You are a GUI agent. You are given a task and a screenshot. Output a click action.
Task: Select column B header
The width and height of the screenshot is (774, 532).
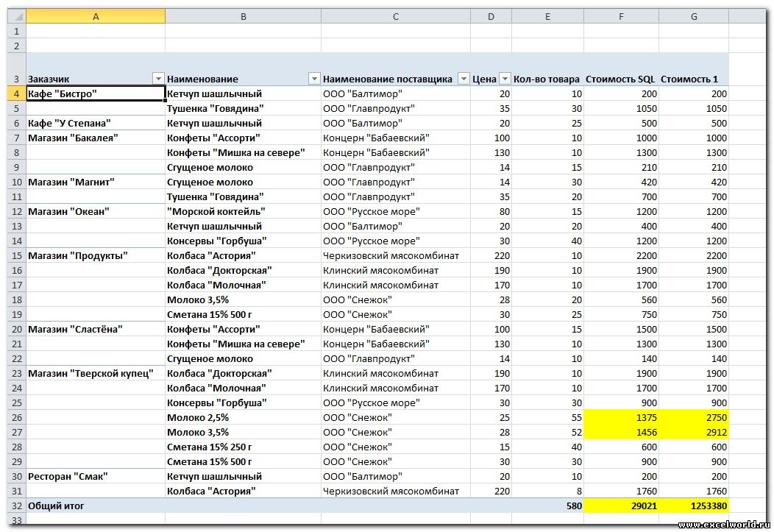pyautogui.click(x=243, y=16)
